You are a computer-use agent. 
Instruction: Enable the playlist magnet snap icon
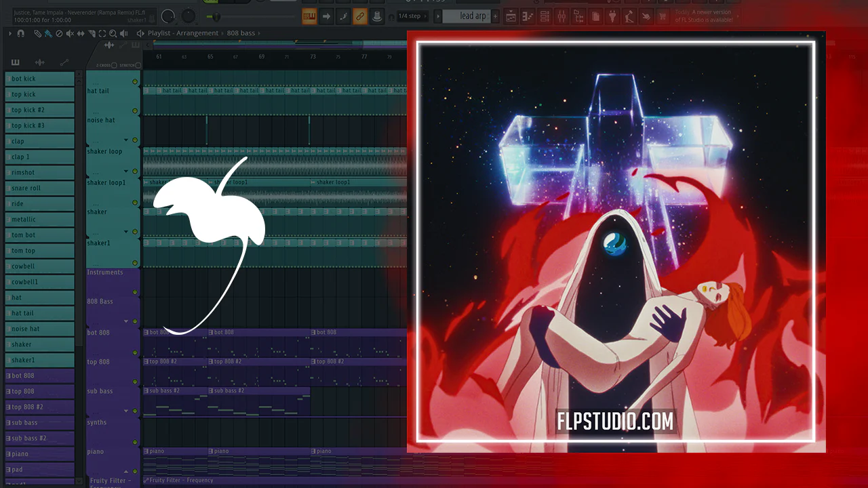20,33
